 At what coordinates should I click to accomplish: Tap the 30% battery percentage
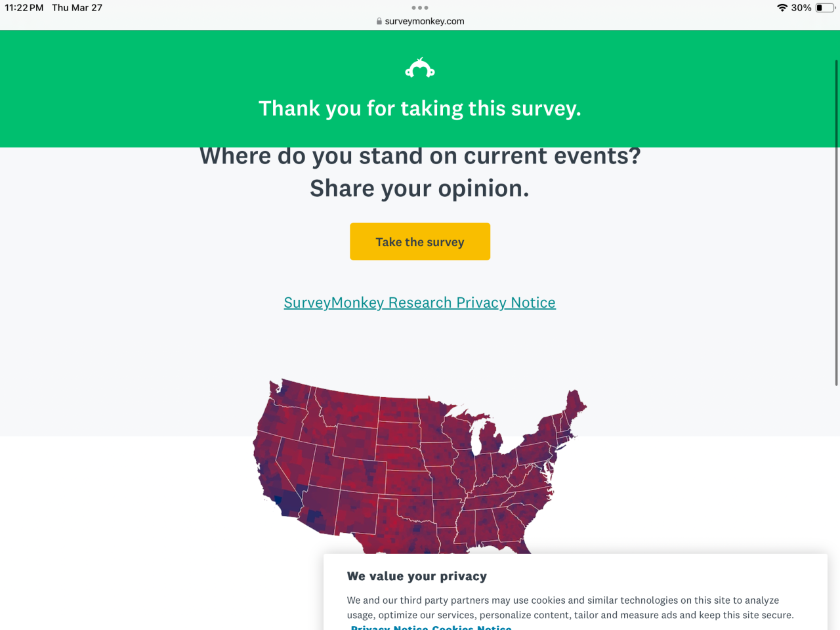(801, 8)
